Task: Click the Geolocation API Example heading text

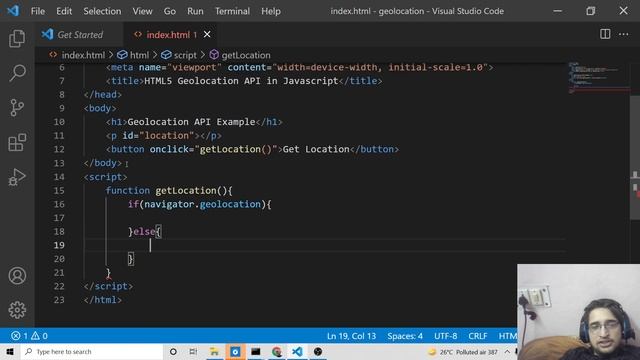Action: [x=191, y=122]
